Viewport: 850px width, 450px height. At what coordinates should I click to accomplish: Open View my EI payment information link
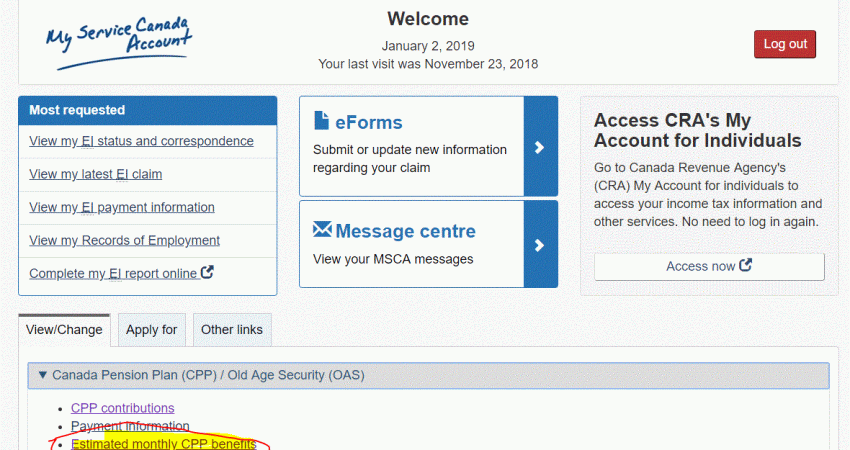tap(122, 208)
